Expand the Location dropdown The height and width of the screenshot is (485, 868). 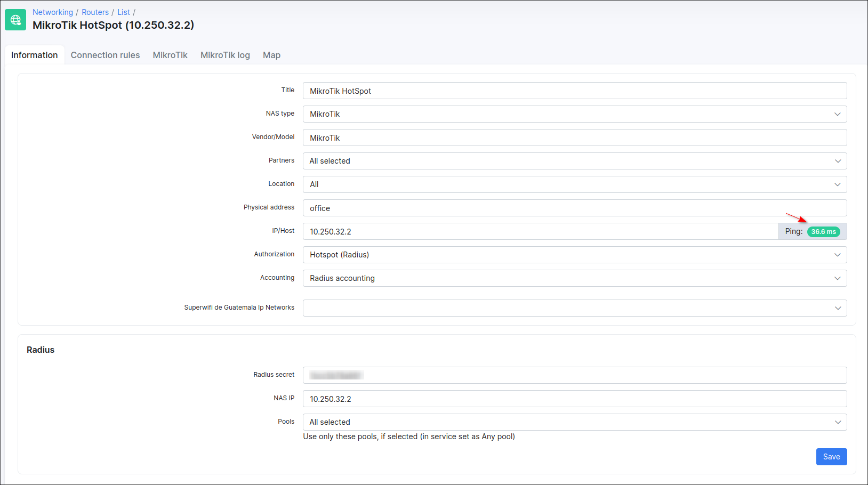(574, 184)
